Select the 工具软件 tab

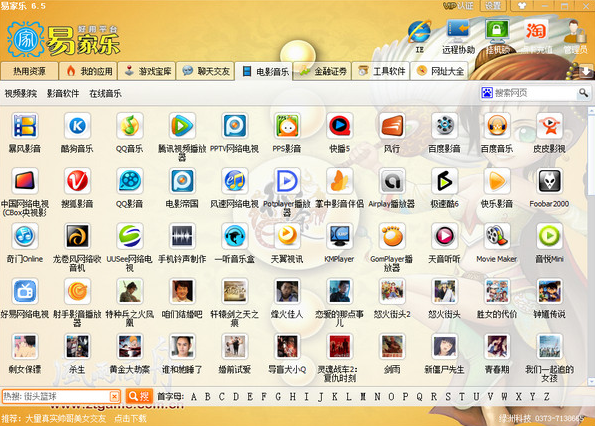[381, 71]
